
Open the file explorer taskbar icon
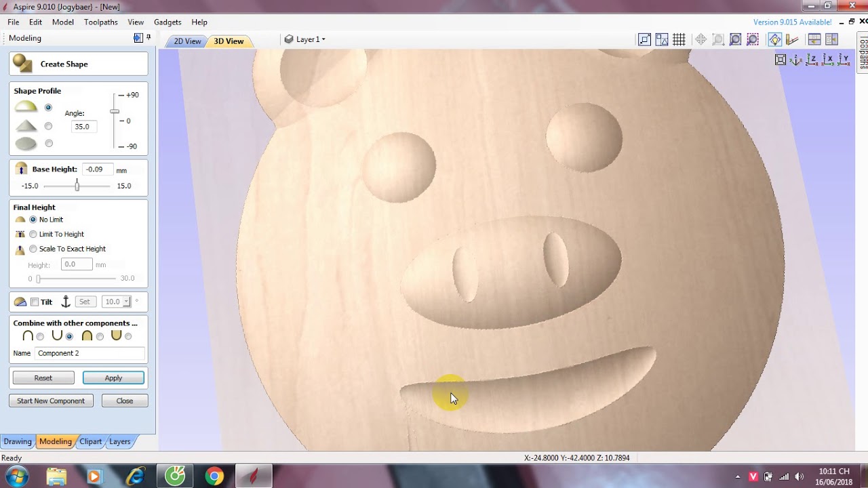57,476
